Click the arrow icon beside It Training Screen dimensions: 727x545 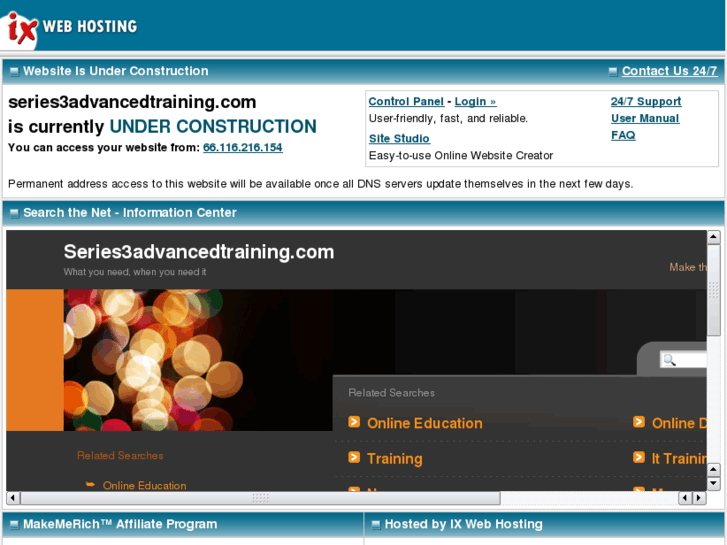pyautogui.click(x=639, y=457)
